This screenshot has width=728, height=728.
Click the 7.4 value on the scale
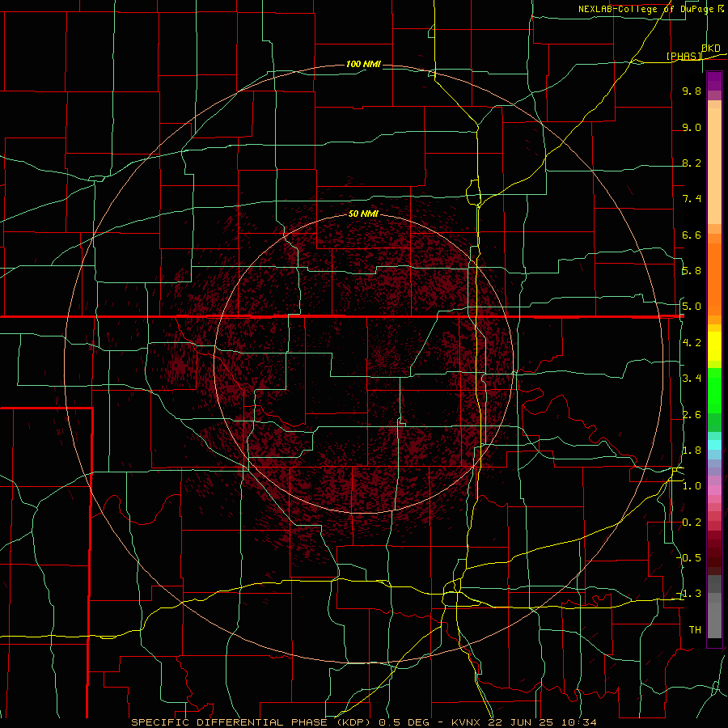(692, 199)
